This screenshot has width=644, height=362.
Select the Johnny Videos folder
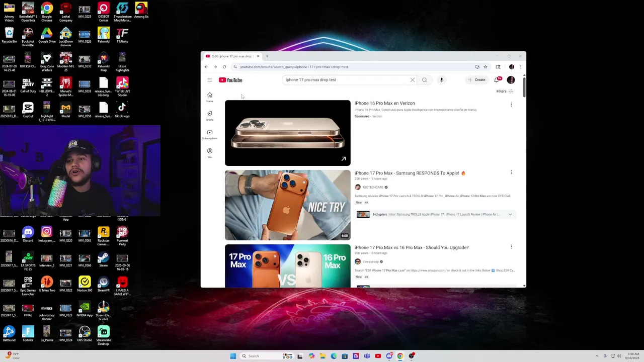[x=9, y=12]
